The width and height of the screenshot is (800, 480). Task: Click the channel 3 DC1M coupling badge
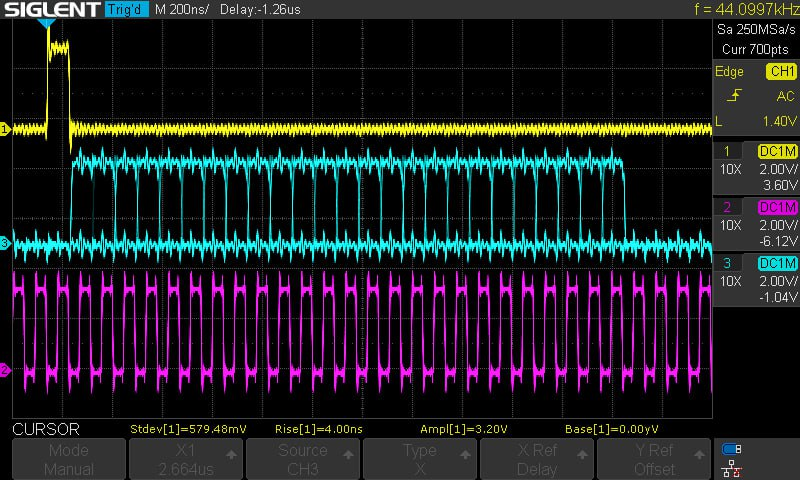click(778, 263)
